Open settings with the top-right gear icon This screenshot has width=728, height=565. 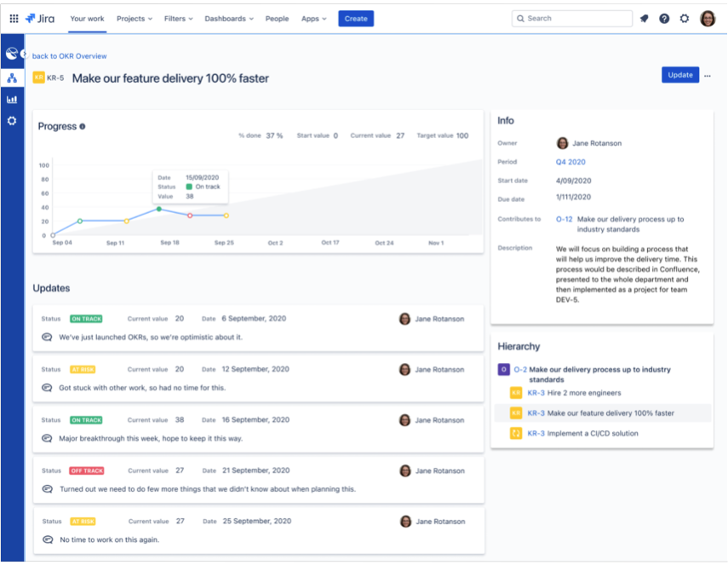coord(684,18)
